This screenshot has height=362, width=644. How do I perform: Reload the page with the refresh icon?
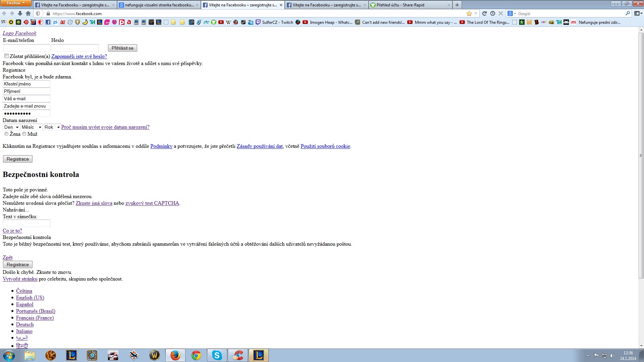tap(484, 13)
